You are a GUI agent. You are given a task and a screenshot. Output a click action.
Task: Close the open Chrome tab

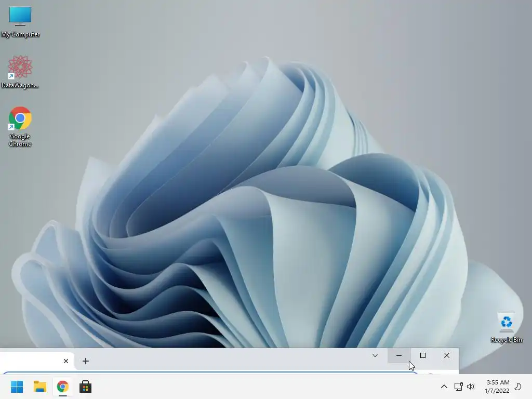click(66, 361)
